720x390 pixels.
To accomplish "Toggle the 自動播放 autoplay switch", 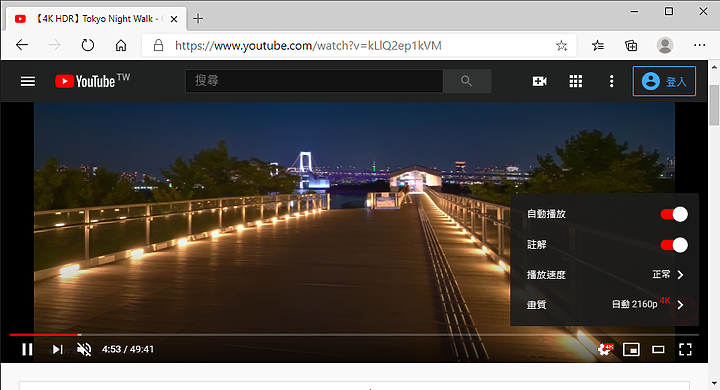I will click(674, 214).
